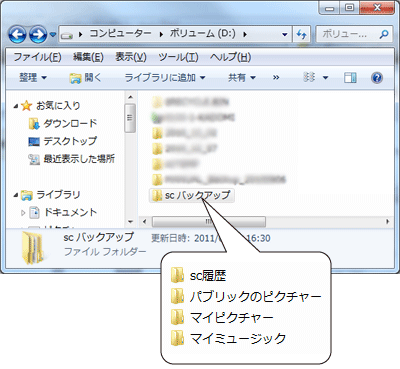Open the ツール(T) menu
The image size is (400, 369).
coord(178,57)
